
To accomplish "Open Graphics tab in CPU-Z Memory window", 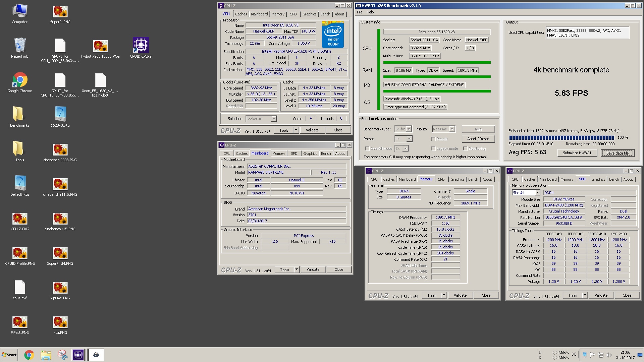I will [458, 179].
